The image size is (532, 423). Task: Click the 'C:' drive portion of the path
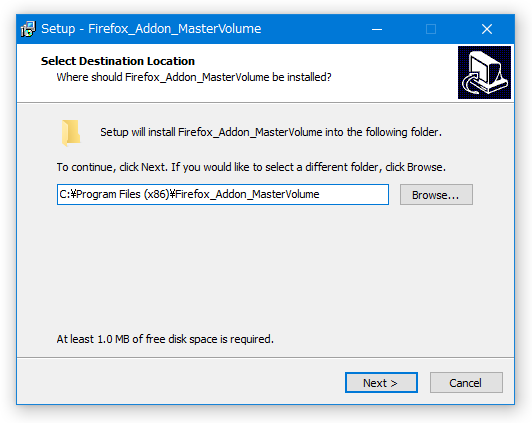(64, 194)
